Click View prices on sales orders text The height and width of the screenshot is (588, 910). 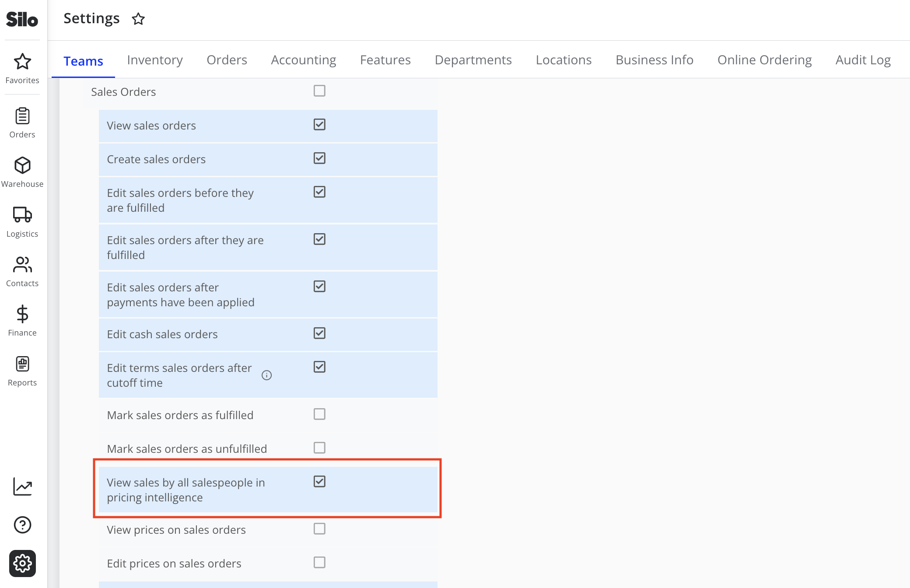(176, 530)
